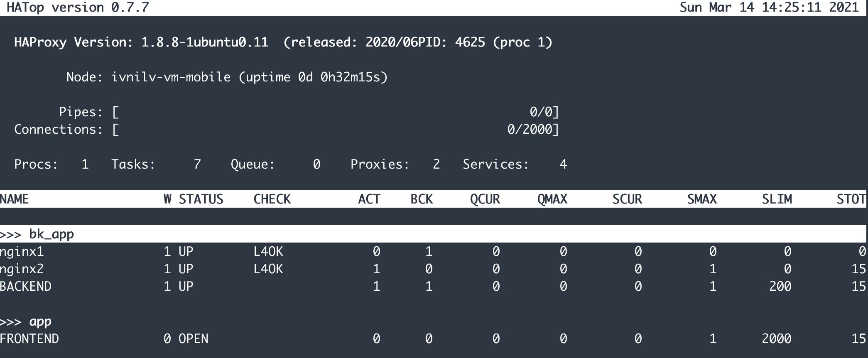Click the OPEN status of FRONTEND

click(x=194, y=339)
